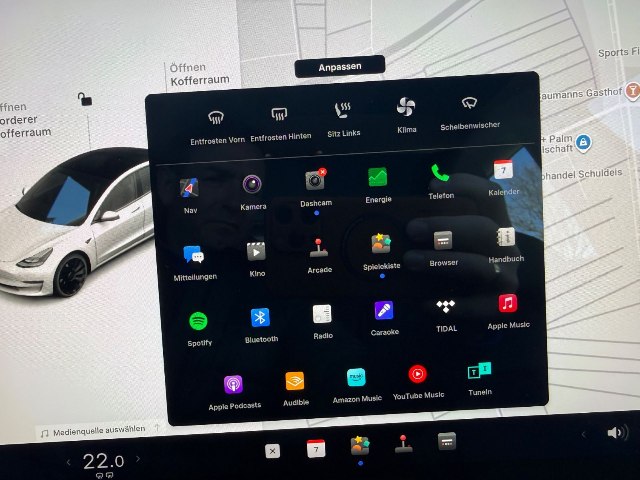Lower temperature with arrow left of 22.0
The image size is (640, 480).
coord(68,462)
